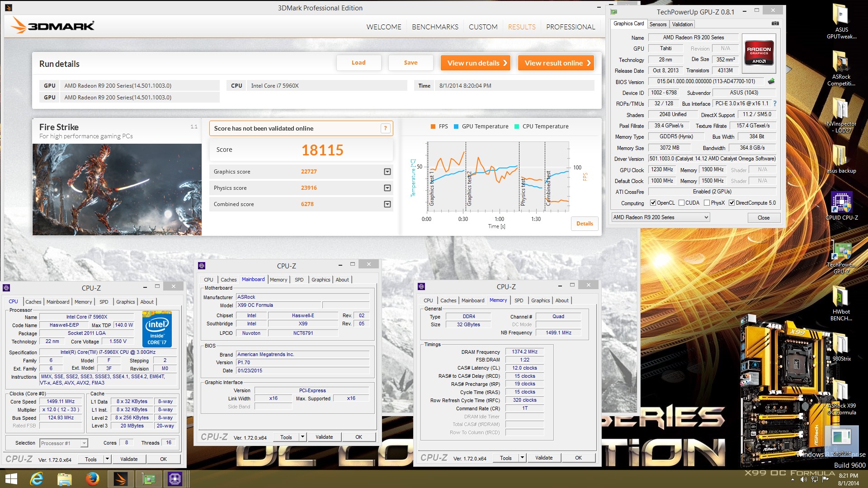Click the score validation help question mark

(385, 128)
